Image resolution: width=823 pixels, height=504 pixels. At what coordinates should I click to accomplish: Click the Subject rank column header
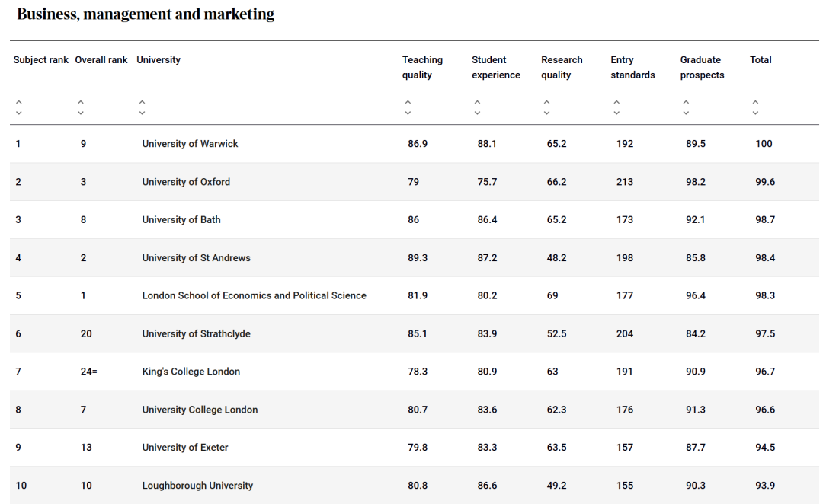(x=41, y=60)
